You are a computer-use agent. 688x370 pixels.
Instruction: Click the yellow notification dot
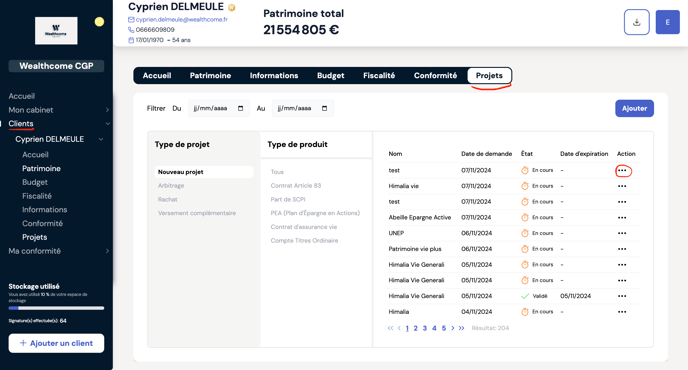pyautogui.click(x=100, y=22)
